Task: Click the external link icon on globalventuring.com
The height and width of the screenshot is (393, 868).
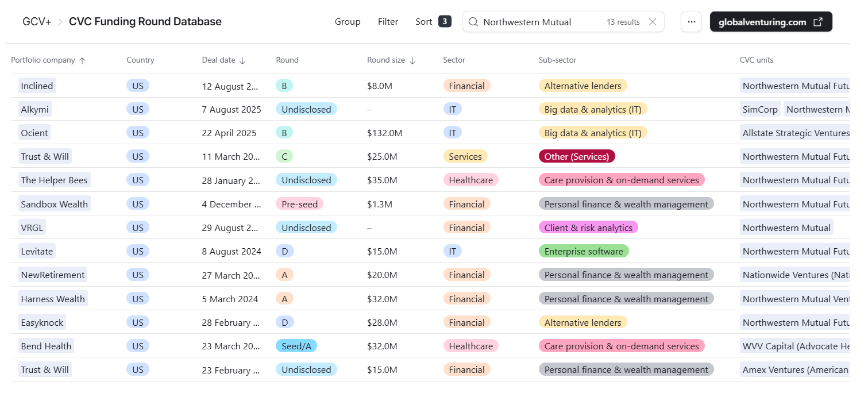Action: click(818, 22)
